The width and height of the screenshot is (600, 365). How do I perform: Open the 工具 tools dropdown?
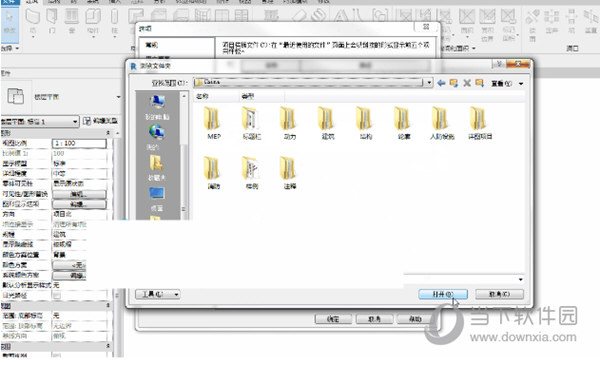point(157,294)
